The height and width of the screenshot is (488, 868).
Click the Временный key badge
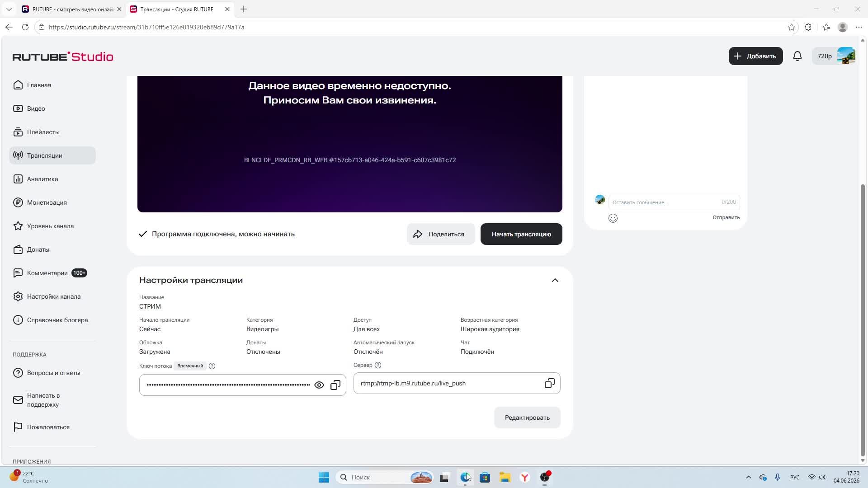(x=190, y=366)
